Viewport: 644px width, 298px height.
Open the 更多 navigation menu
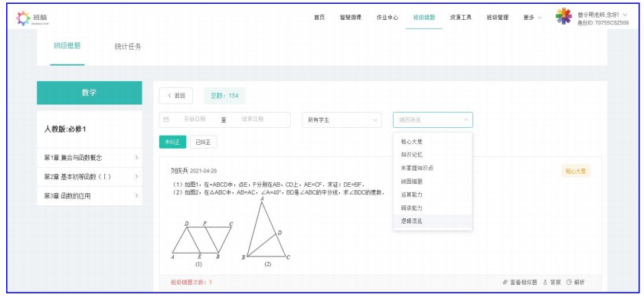[x=532, y=18]
